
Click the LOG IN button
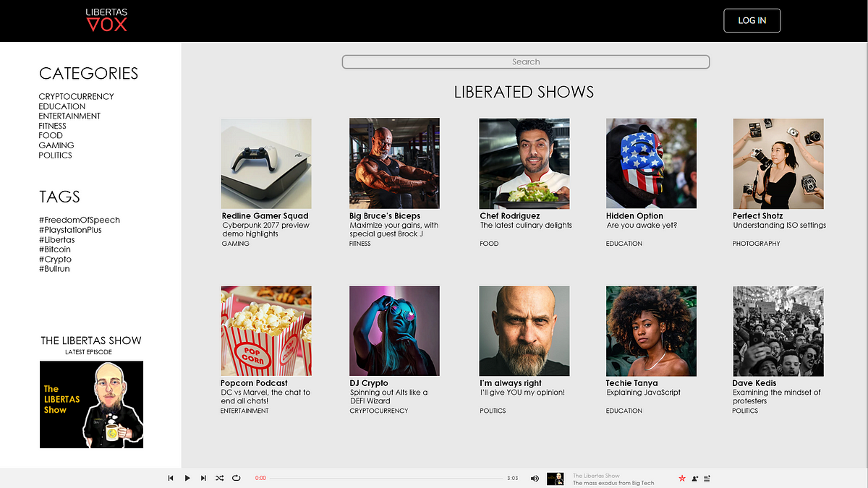click(x=752, y=20)
